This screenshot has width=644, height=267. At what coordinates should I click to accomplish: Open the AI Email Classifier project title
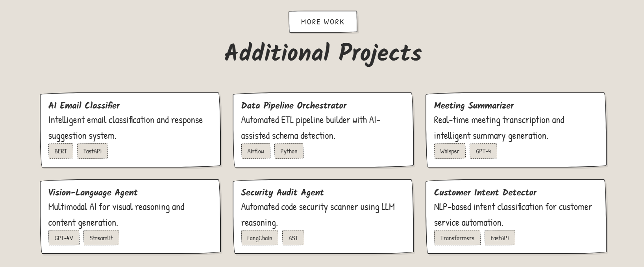pyautogui.click(x=84, y=105)
